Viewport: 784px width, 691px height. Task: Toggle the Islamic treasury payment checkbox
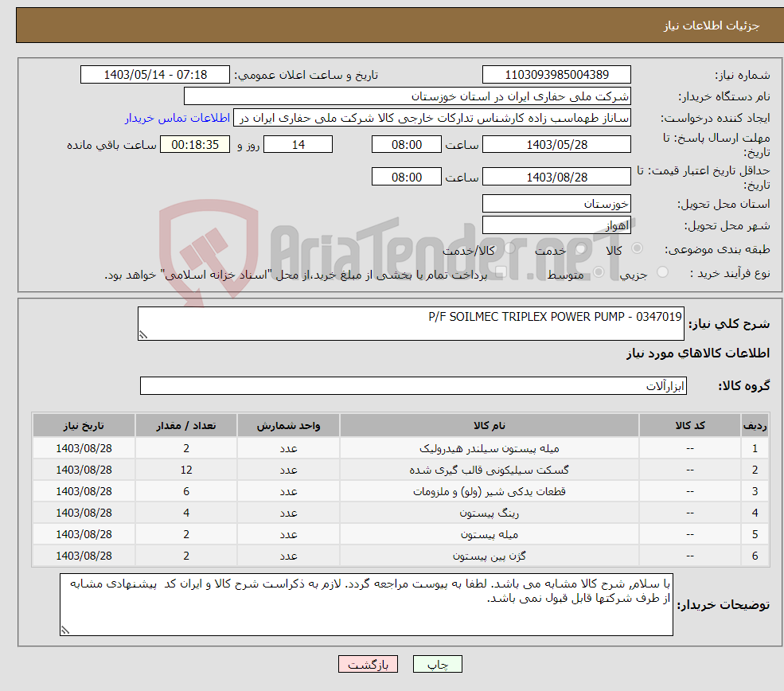(501, 272)
